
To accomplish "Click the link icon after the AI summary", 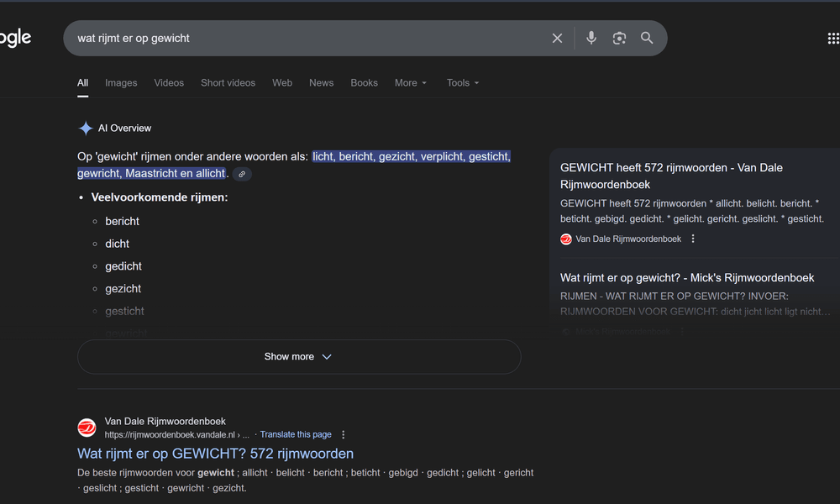I will click(242, 173).
